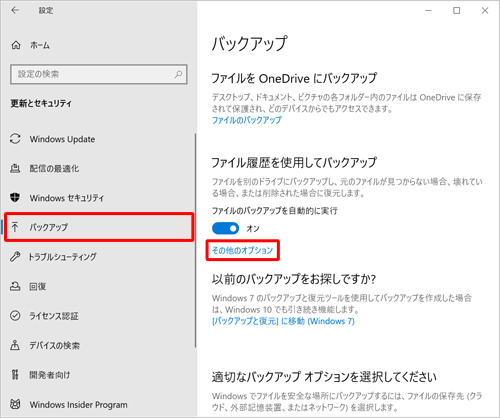The image size is (500, 418).
Task: Click ファイルを OneDrive にバックアップ heading
Action: [x=294, y=78]
